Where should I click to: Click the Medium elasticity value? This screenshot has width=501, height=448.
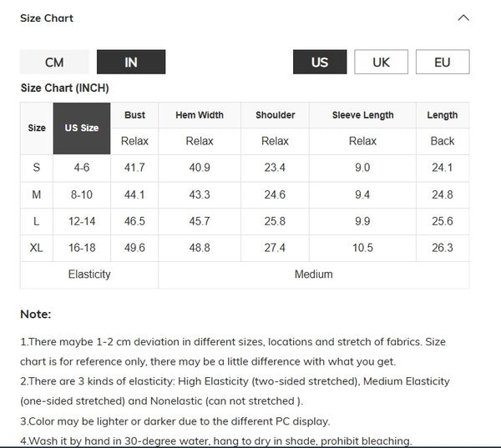[x=313, y=274]
